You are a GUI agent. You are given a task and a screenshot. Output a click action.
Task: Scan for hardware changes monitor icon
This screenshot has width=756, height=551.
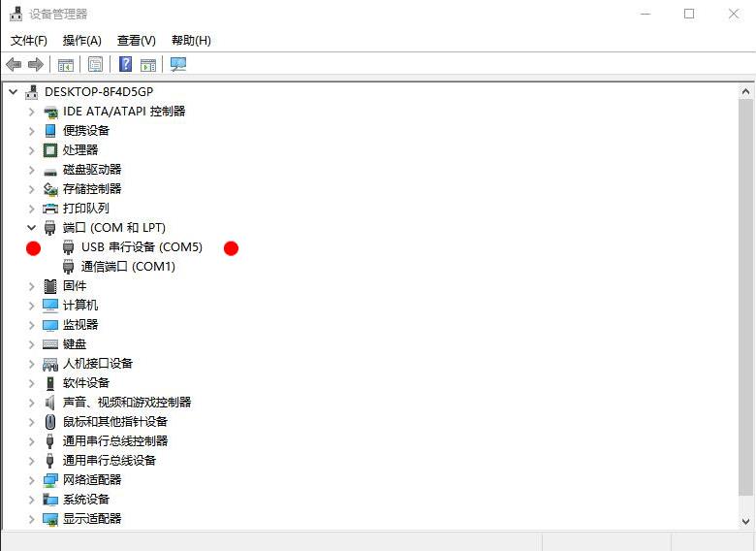click(178, 64)
